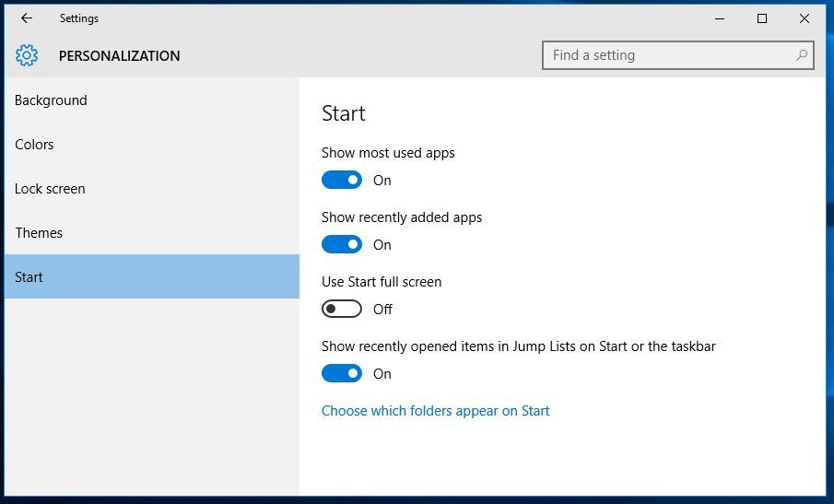Click the Personalization gear icon
Image resolution: width=834 pixels, height=504 pixels.
coord(27,55)
